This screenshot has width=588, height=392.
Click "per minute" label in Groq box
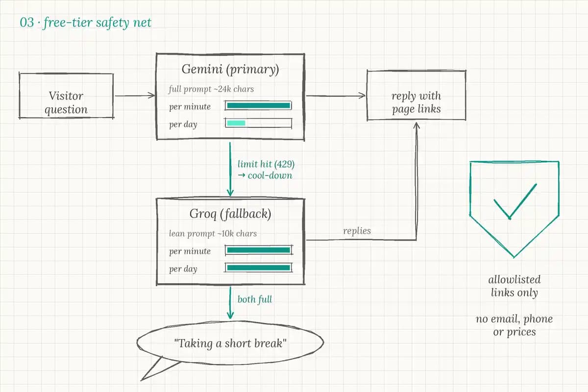click(190, 251)
